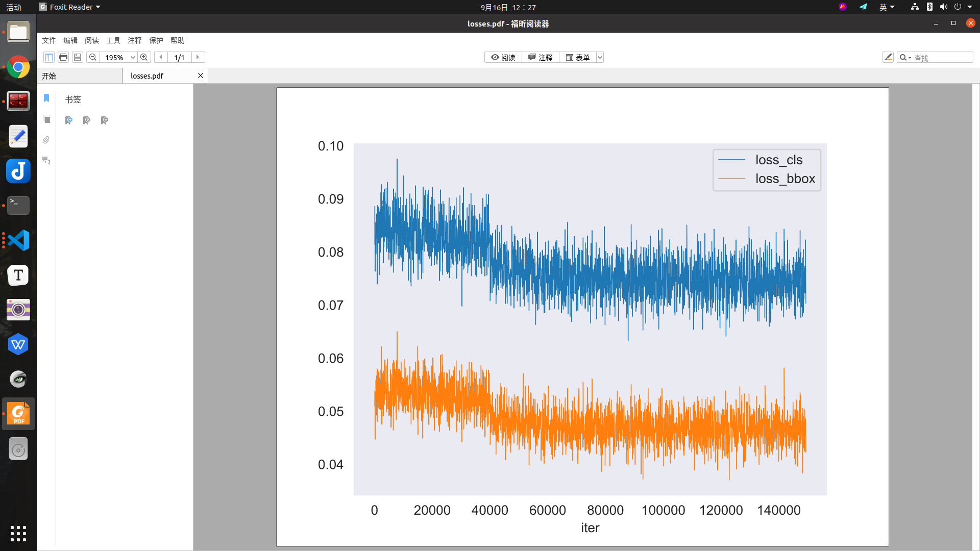Image resolution: width=980 pixels, height=551 pixels.
Task: Toggle 注释 annotation mode
Action: (x=541, y=57)
